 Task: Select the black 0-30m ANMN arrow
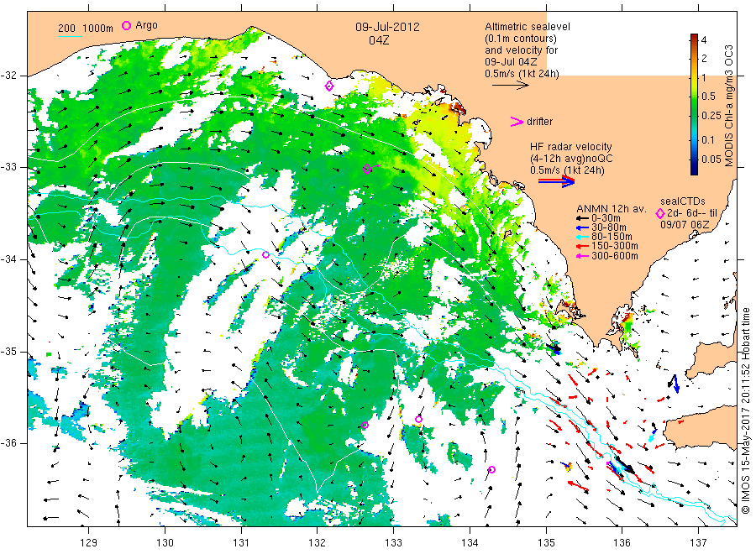click(582, 218)
